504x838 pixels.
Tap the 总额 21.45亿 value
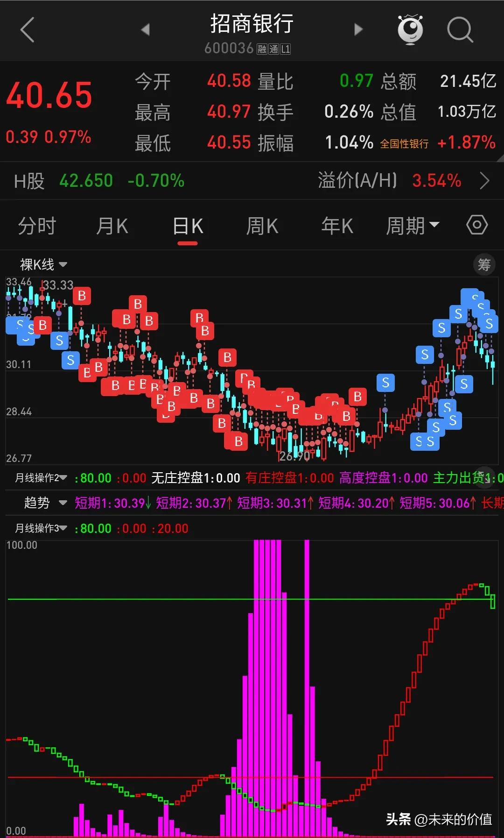468,81
